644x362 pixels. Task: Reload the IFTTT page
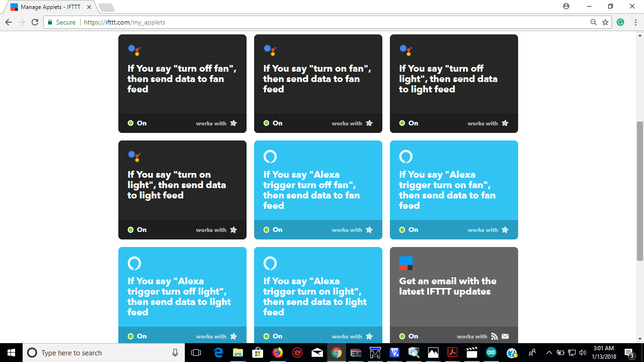[35, 22]
